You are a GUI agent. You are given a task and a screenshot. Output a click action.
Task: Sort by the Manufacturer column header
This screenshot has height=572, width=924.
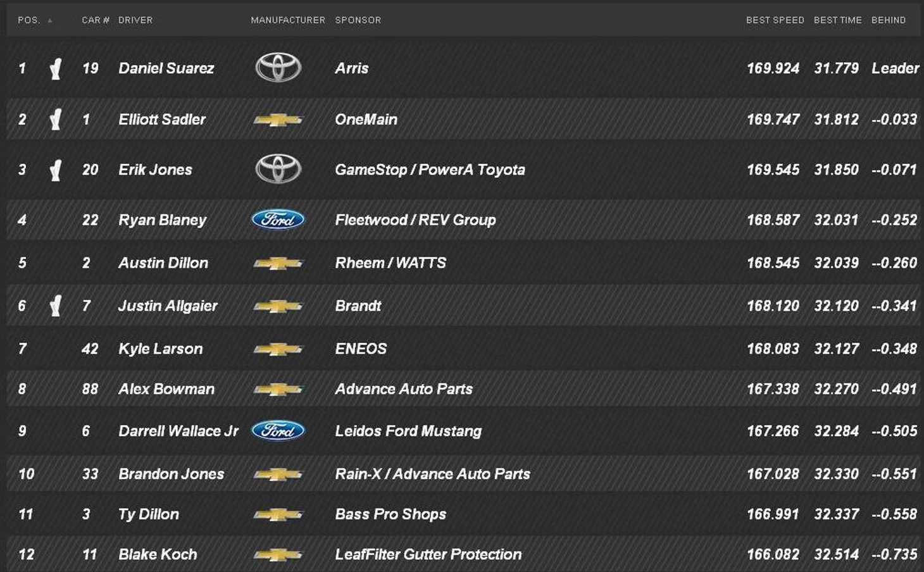288,20
